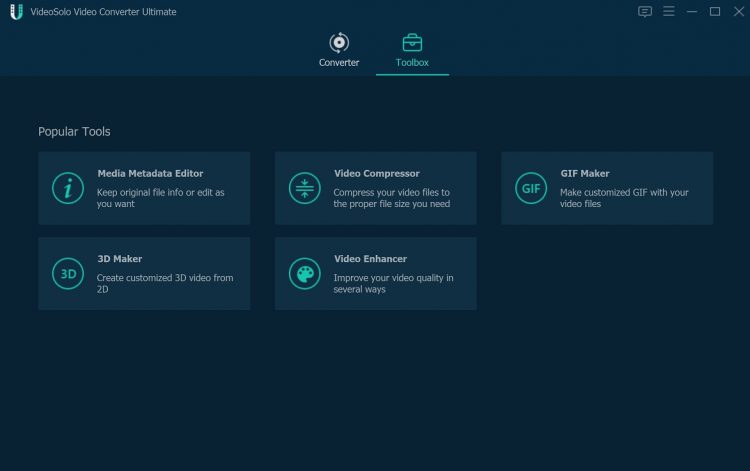Close the VideoSolo window
Screen dimensions: 750x471
pos(739,11)
